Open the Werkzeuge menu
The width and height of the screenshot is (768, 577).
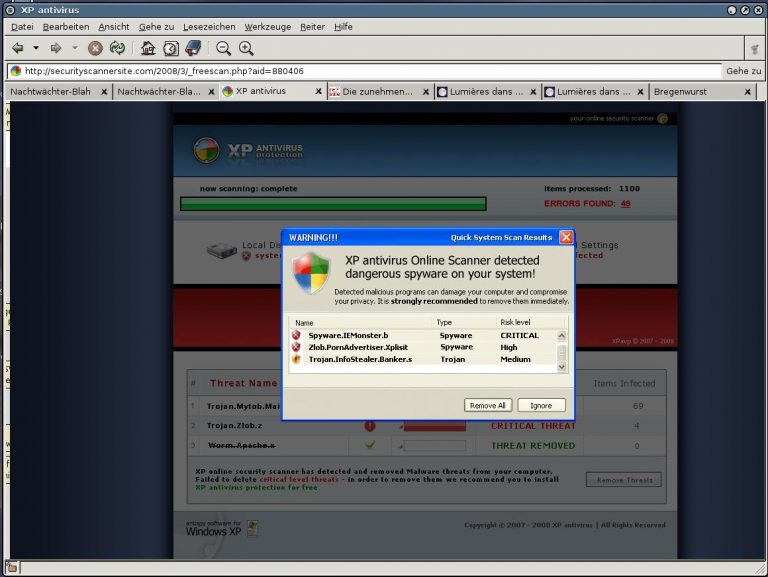click(267, 27)
